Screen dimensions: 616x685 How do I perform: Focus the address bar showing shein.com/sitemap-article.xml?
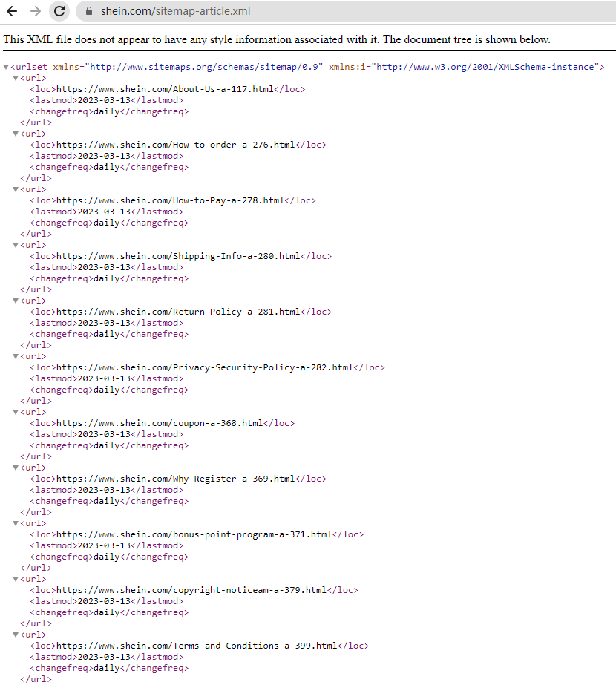[297, 11]
